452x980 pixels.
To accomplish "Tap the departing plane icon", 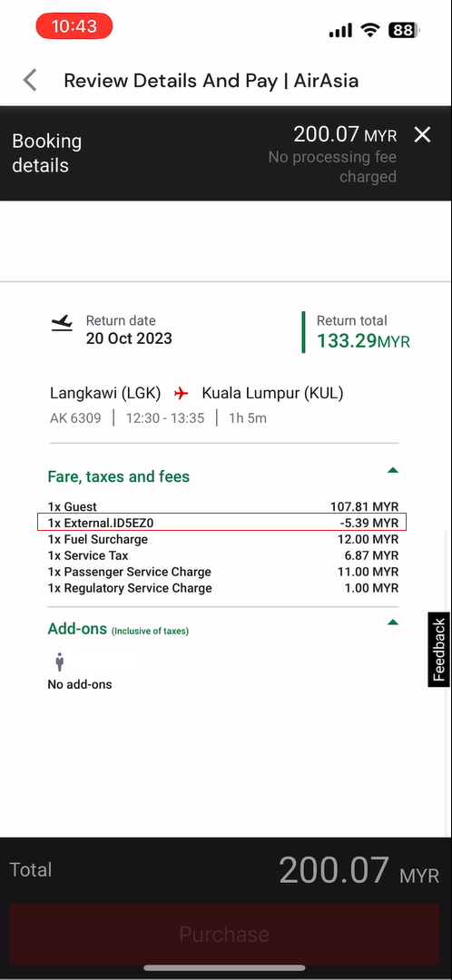I will (62, 324).
